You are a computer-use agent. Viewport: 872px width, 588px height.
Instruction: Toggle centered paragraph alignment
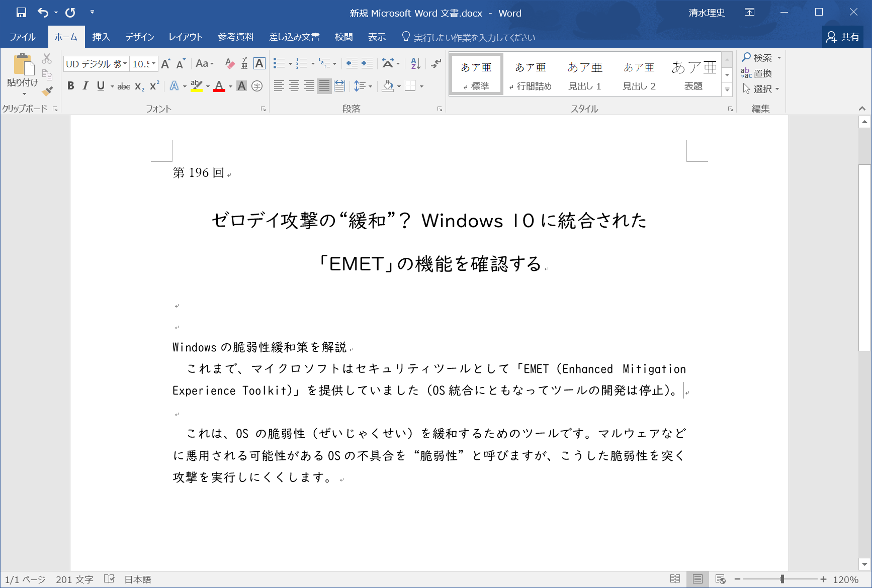[x=294, y=86]
